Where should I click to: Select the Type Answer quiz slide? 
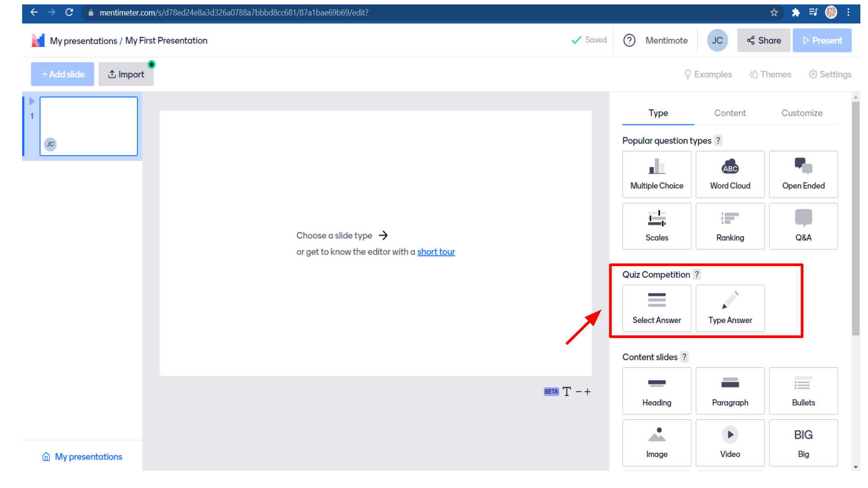click(x=730, y=308)
